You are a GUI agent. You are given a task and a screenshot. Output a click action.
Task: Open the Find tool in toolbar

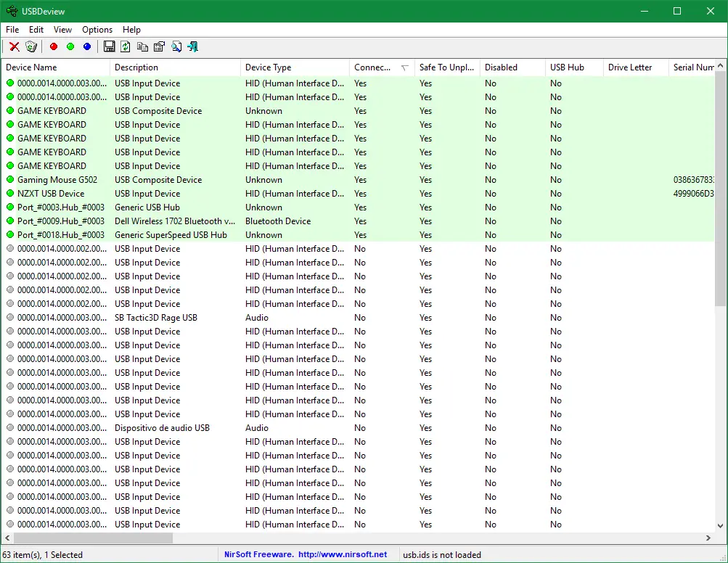click(176, 46)
